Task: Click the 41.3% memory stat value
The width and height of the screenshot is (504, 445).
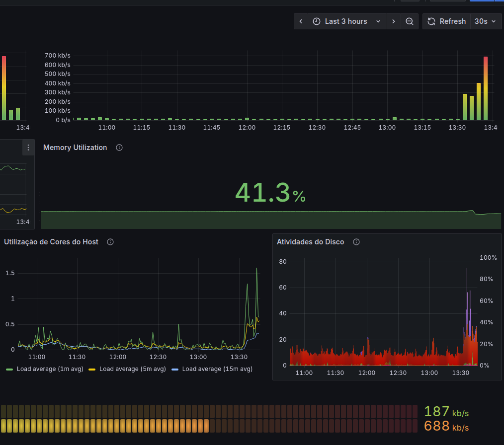Action: point(270,193)
